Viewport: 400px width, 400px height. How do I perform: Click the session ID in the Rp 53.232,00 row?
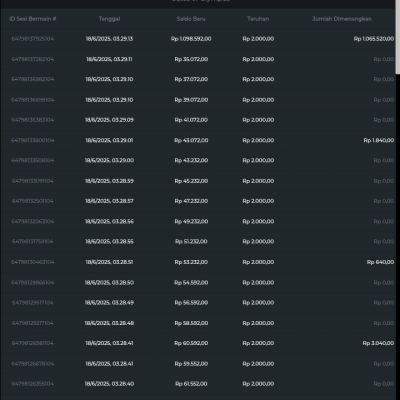point(33,262)
